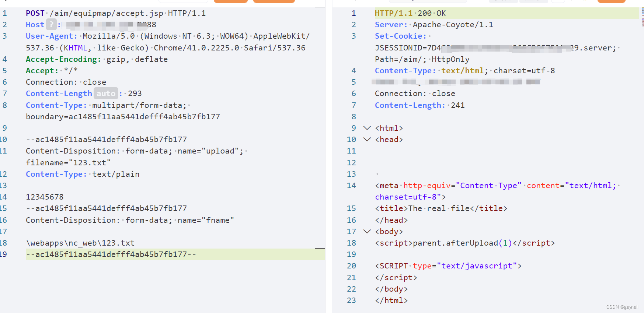Click the </body> closing tag
This screenshot has height=313, width=644.
pos(391,289)
